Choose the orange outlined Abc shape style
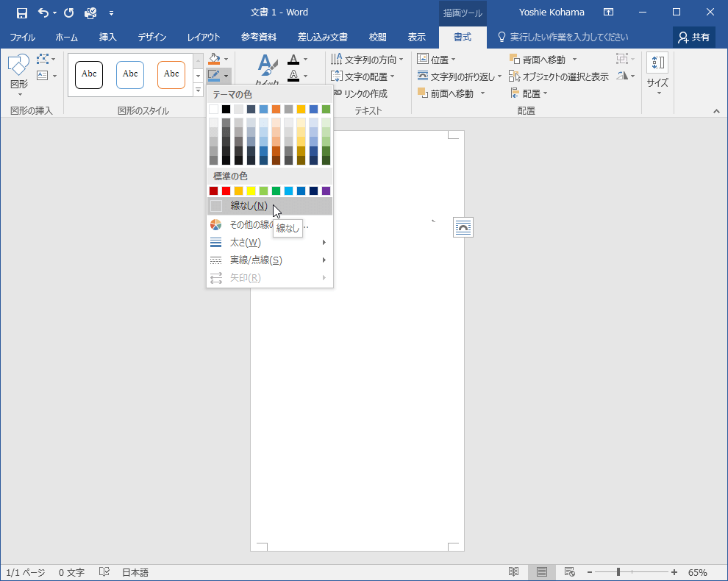The image size is (728, 581). (x=171, y=74)
